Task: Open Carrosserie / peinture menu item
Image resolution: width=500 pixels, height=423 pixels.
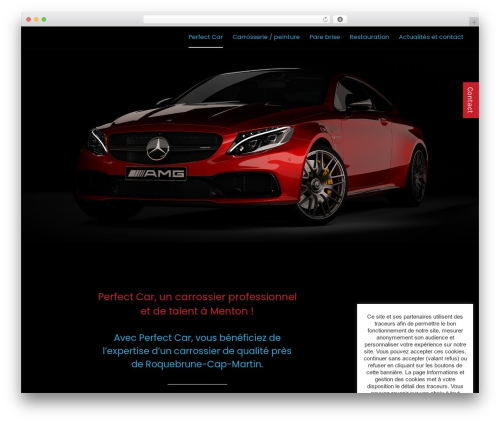Action: 266,37
